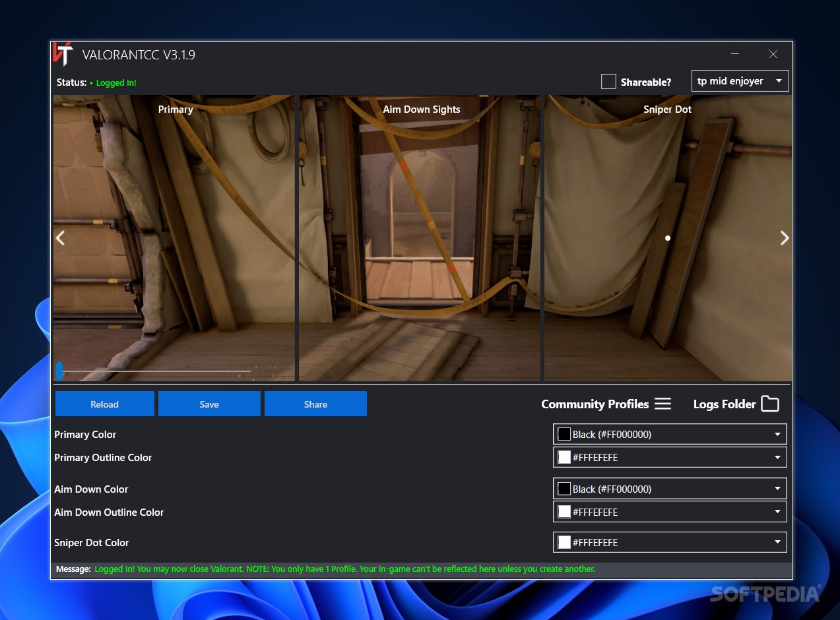Open Community Profiles list icon
840x620 pixels.
coord(662,404)
